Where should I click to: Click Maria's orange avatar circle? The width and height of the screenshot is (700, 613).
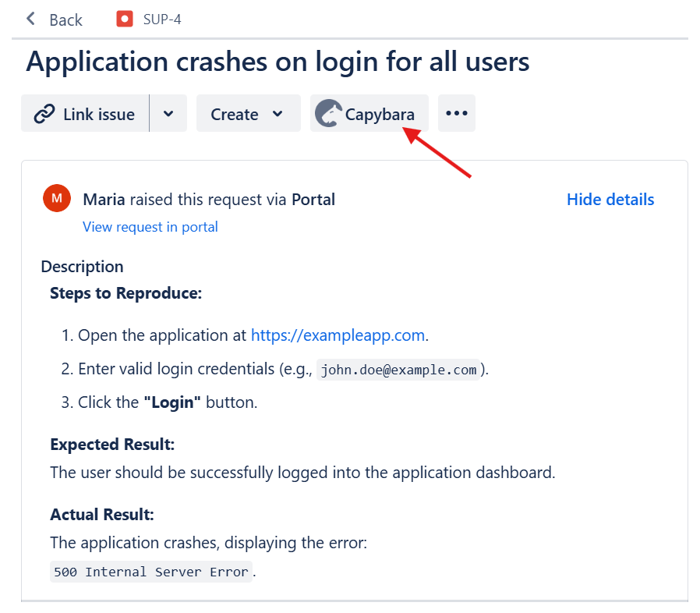57,199
